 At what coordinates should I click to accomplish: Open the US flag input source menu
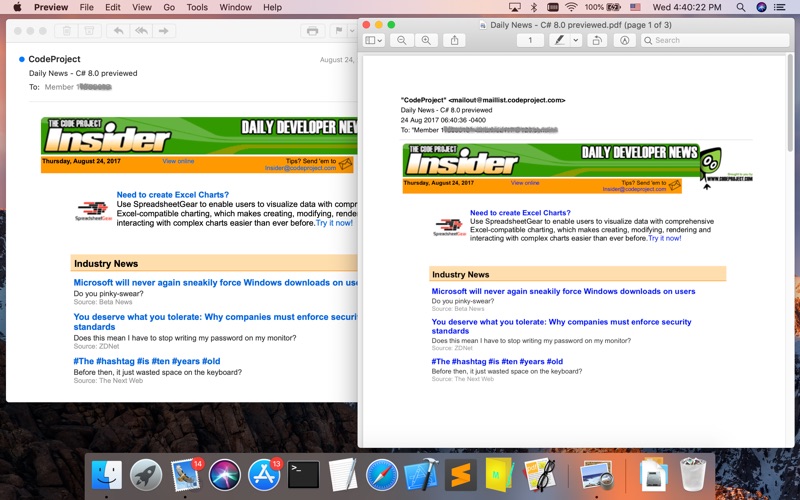(635, 7)
